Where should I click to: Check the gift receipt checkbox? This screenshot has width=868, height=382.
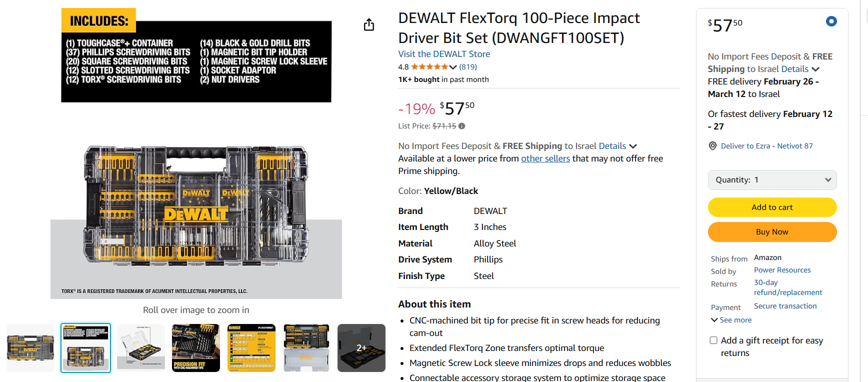(x=713, y=340)
